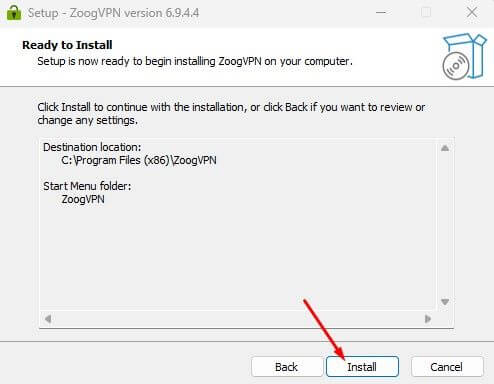The image size is (494, 384).
Task: Close the setup window with the X
Action: pos(472,13)
